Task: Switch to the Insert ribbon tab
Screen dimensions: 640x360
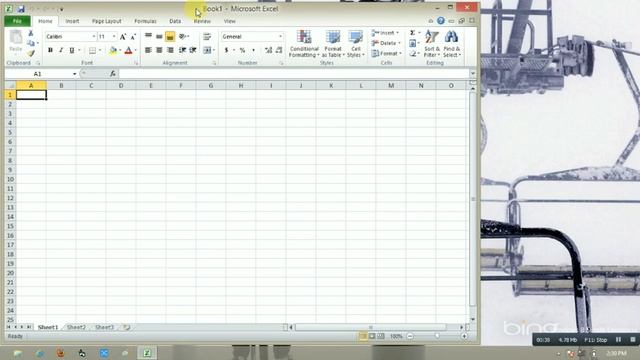Action: click(72, 21)
